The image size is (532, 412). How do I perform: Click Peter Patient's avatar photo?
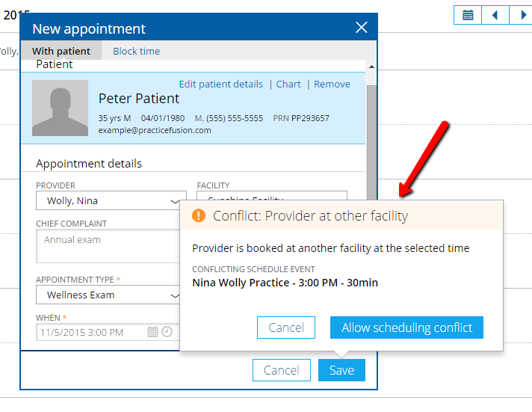point(60,108)
